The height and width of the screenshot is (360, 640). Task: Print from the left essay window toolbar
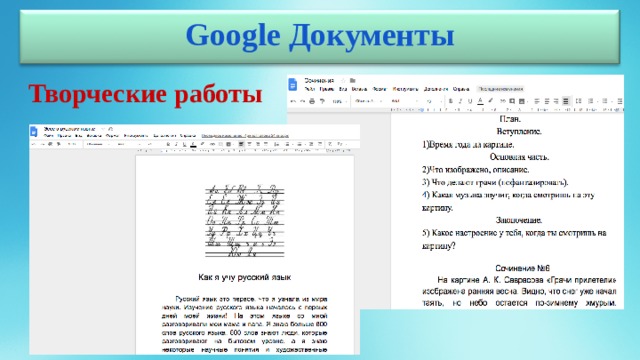(50, 144)
